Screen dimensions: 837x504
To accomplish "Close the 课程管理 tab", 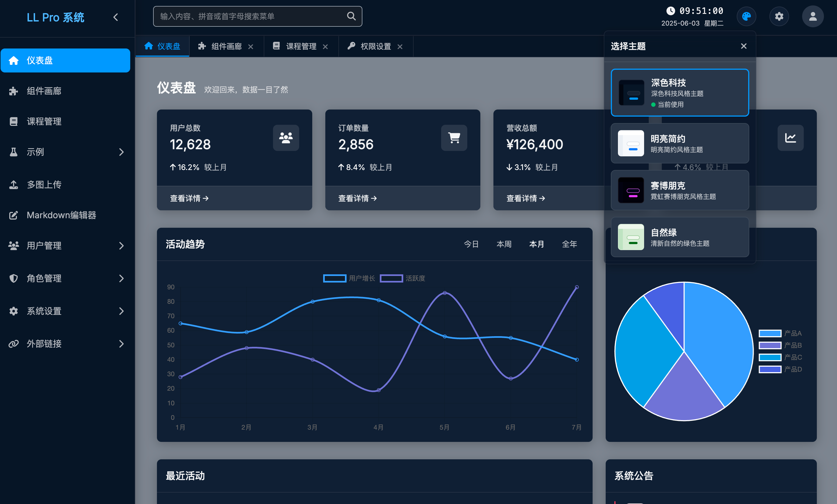I will [325, 47].
